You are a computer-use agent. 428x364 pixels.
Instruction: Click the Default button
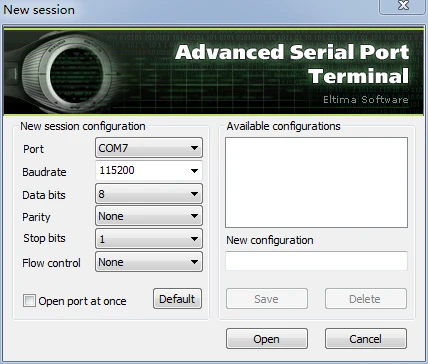coord(177,299)
